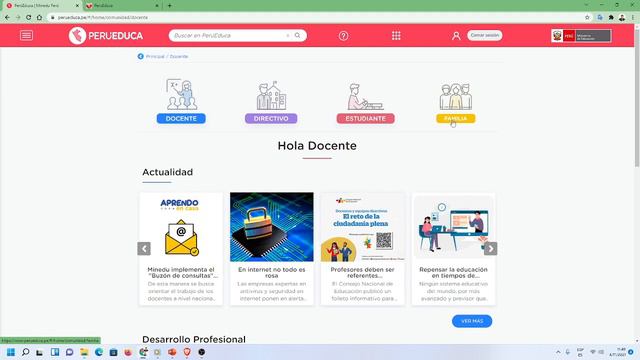Open the taskbar clock and date
640x360 pixels.
[x=618, y=352]
